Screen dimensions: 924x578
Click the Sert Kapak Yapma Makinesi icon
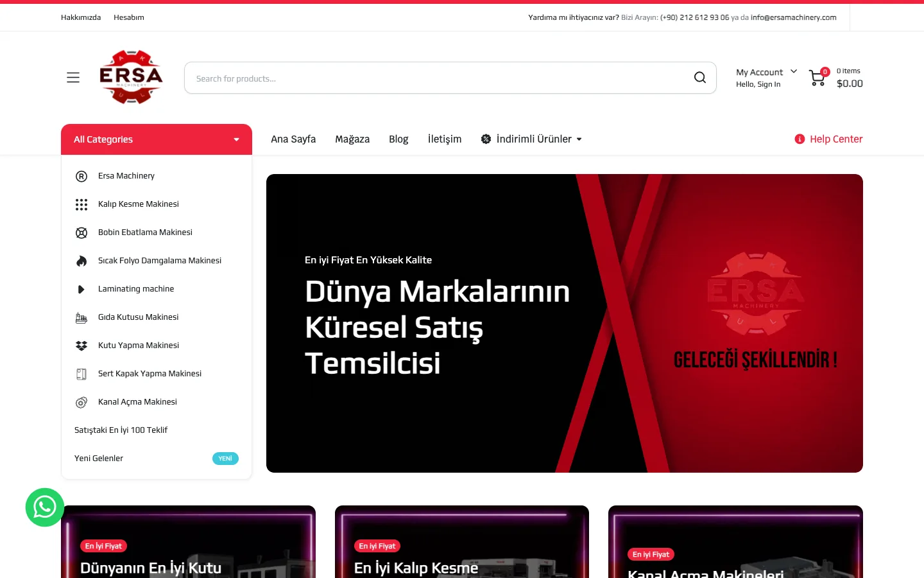pyautogui.click(x=81, y=374)
